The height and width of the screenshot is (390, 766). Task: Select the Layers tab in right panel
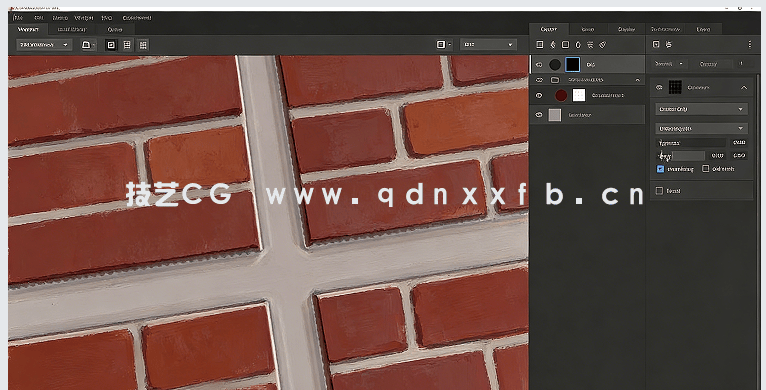(x=549, y=29)
